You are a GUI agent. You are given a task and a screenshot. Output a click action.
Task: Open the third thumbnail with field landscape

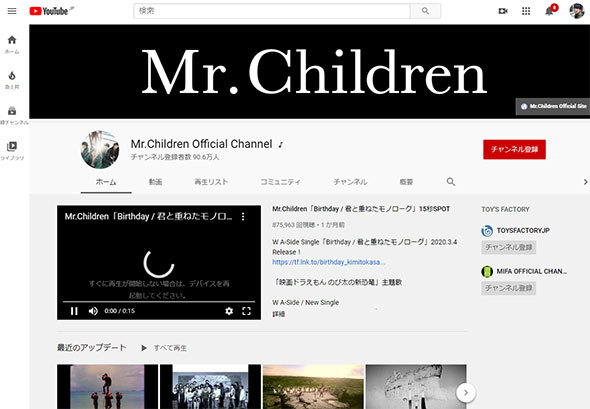point(313,386)
